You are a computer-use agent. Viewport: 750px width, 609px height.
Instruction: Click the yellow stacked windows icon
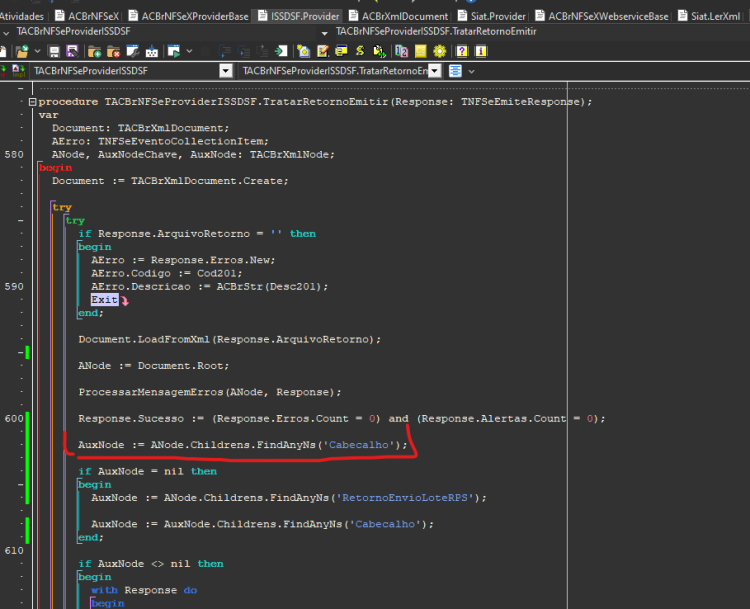341,51
